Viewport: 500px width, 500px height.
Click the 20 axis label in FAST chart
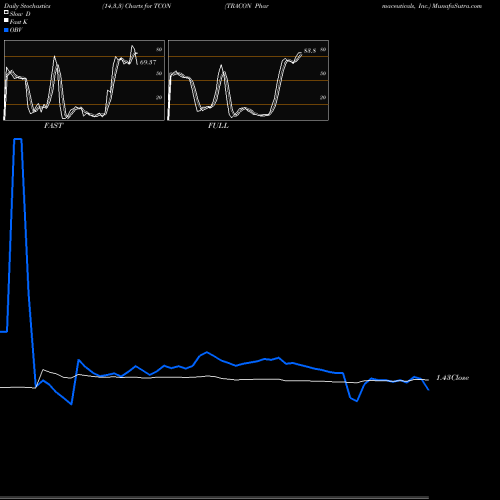(159, 97)
